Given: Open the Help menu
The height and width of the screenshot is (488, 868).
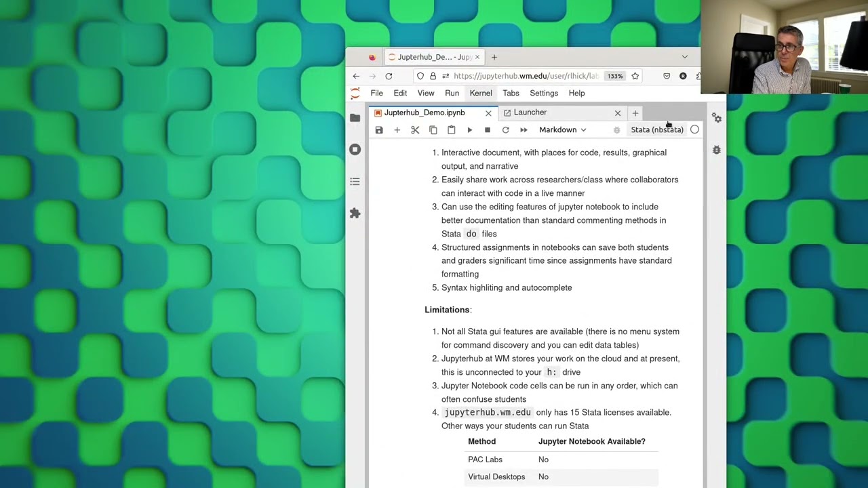Looking at the screenshot, I should click(576, 93).
